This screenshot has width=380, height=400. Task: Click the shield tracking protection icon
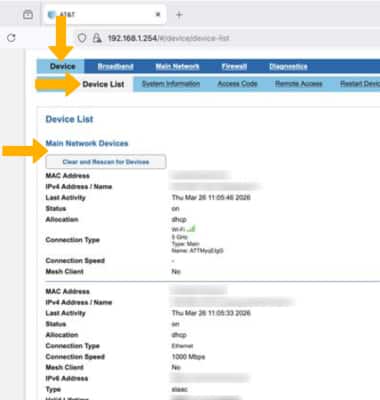pos(82,38)
